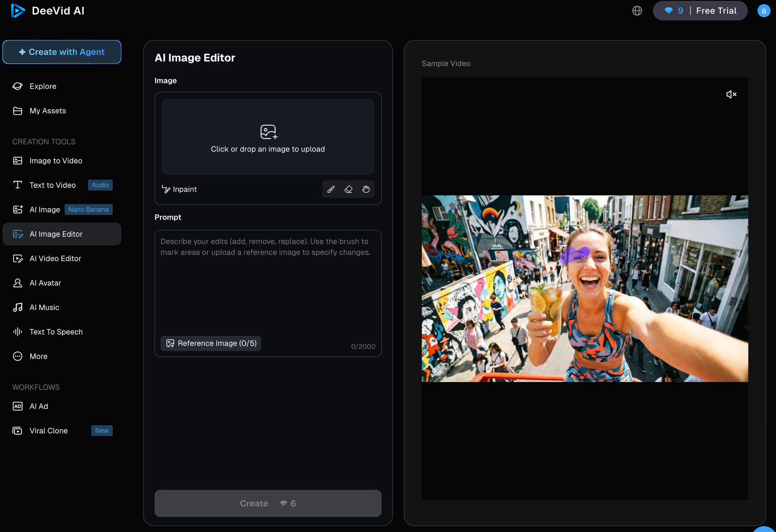Open the AI Music tool
This screenshot has width=776, height=532.
44,307
